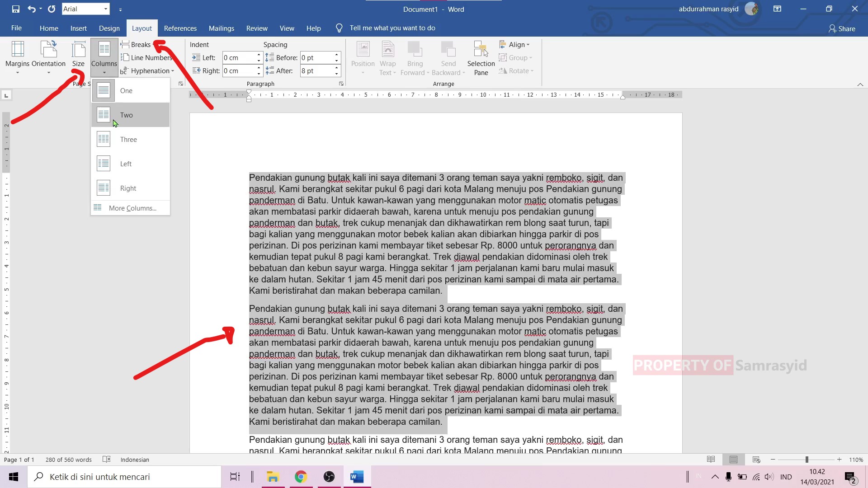Click the Save icon in Quick Access toolbar

click(x=15, y=9)
